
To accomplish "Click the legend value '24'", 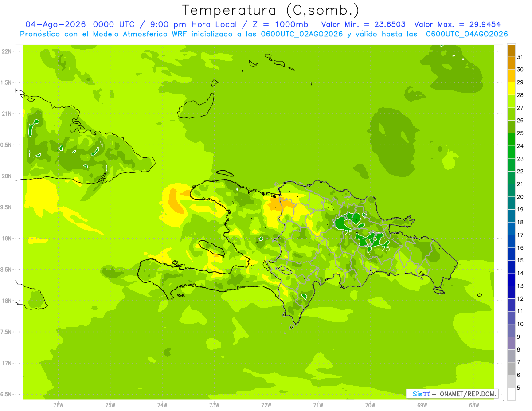I will (x=520, y=146).
